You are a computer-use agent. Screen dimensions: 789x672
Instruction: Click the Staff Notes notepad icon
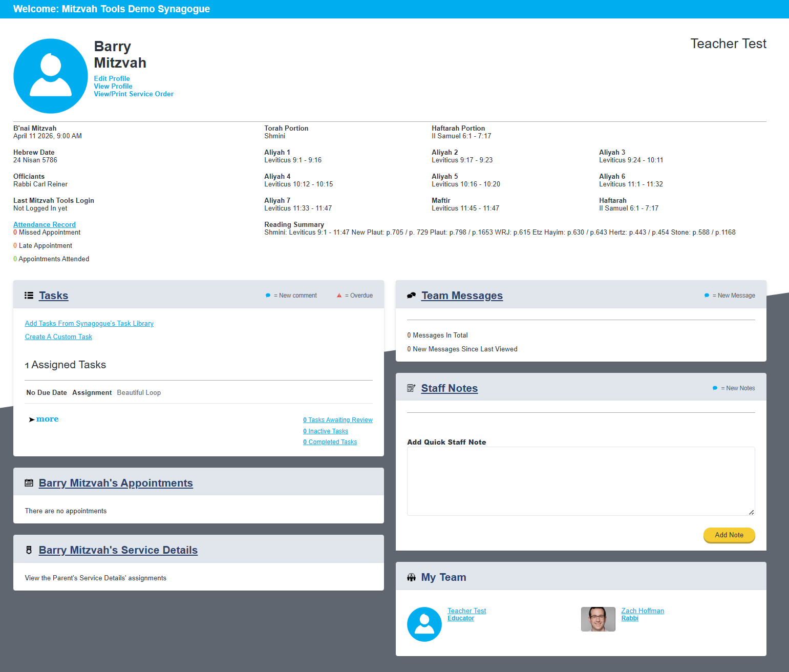(411, 388)
